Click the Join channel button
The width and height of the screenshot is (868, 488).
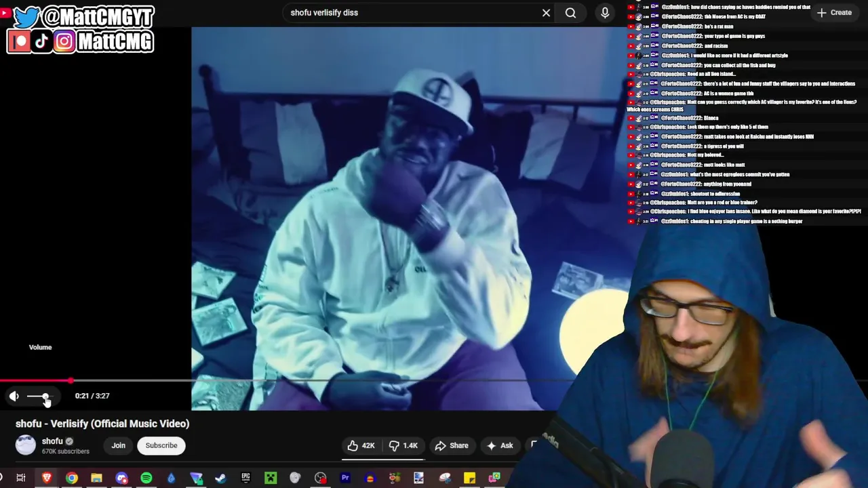click(x=118, y=445)
